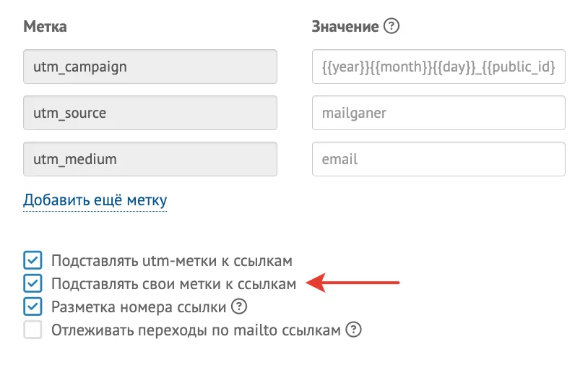
Task: Uncheck Подставлять свои метки к ссылкам checkbox
Action: (33, 283)
